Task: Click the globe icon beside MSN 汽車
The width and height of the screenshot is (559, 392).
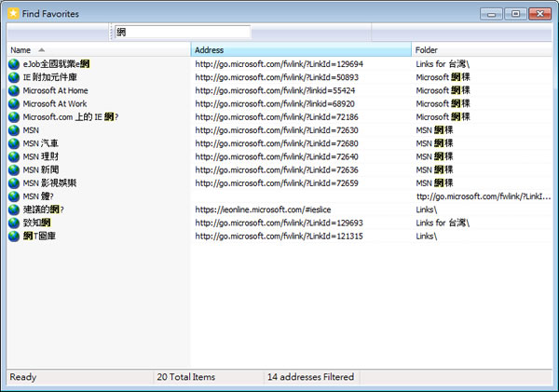Action: pos(14,143)
